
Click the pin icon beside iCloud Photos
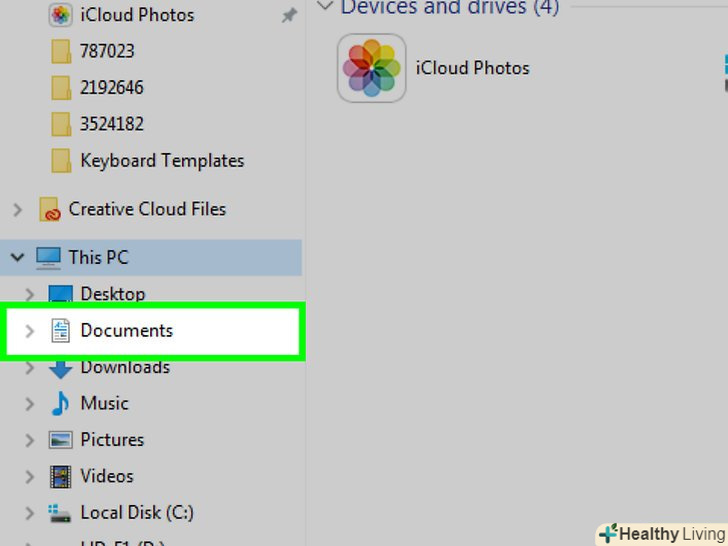pyautogui.click(x=289, y=16)
